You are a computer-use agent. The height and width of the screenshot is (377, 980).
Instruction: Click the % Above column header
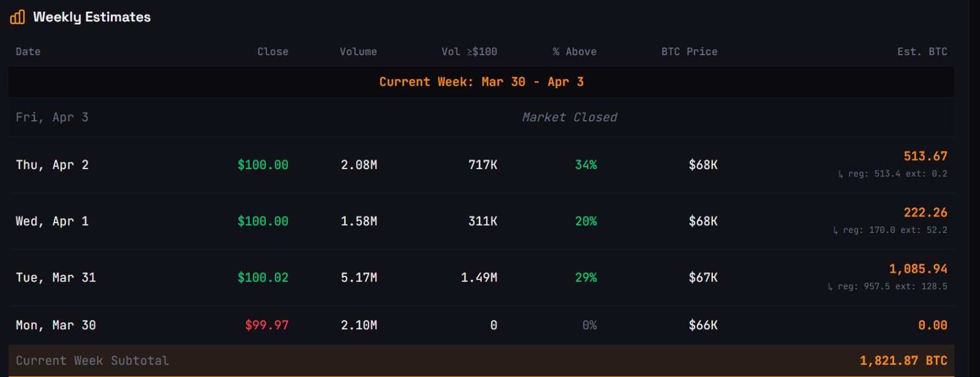click(575, 52)
